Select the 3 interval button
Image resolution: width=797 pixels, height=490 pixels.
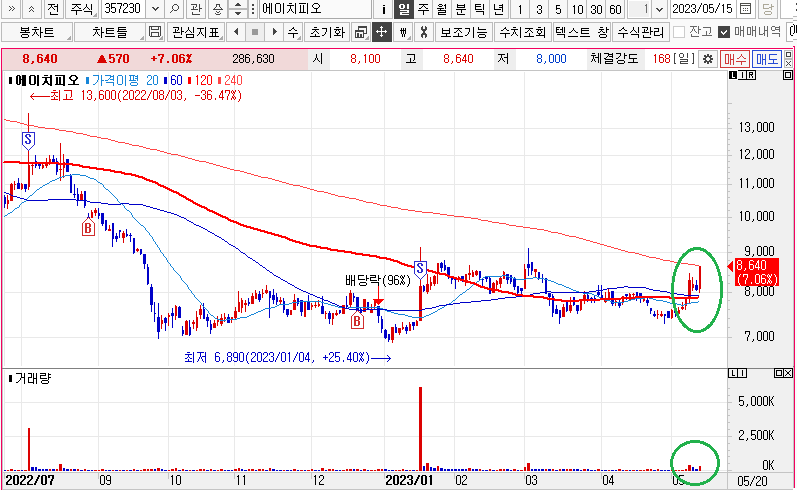pyautogui.click(x=539, y=9)
